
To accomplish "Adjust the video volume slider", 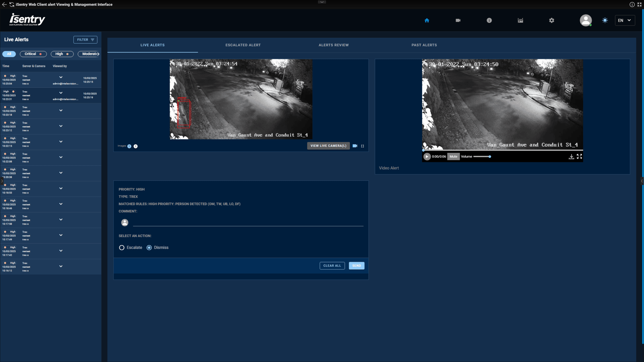I will point(482,157).
